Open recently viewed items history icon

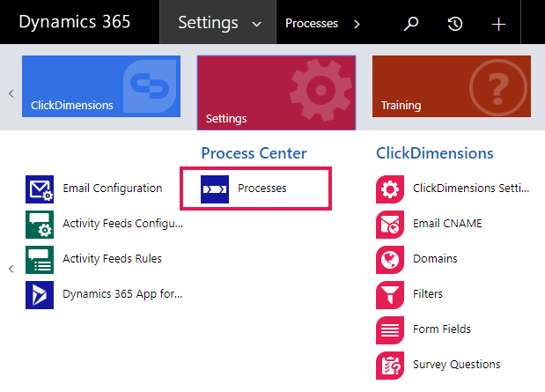454,24
